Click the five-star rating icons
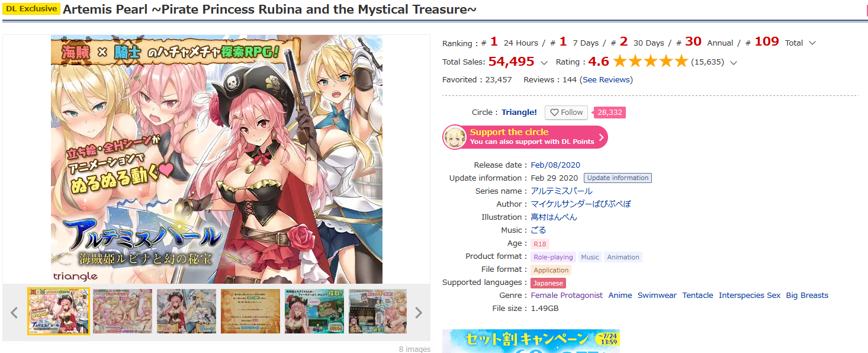The width and height of the screenshot is (868, 353). pyautogui.click(x=650, y=62)
